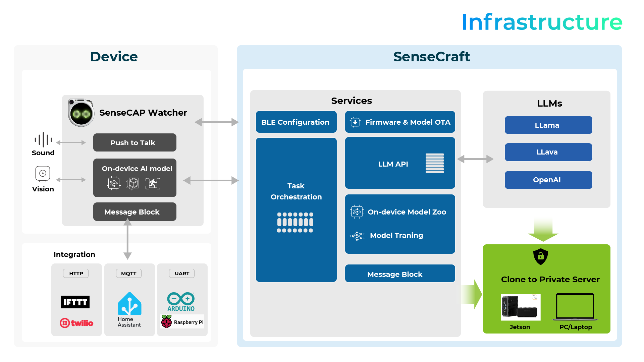Click the Jetson caption
This screenshot has width=644, height=362.
520,327
